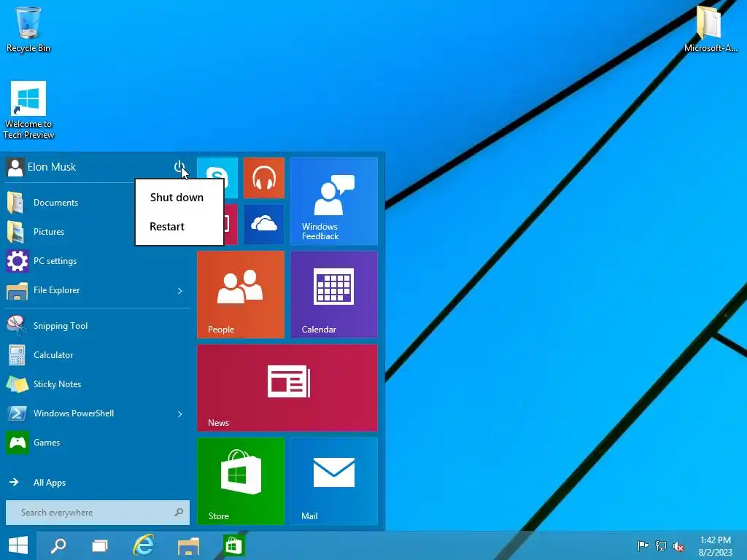
Task: Open the Mail tile
Action: [334, 481]
